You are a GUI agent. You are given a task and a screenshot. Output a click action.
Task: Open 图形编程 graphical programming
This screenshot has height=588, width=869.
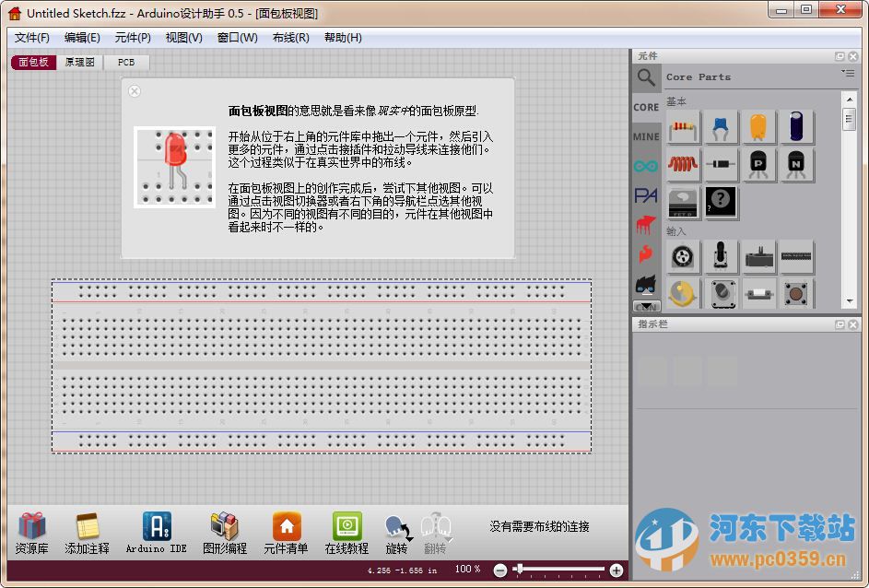pyautogui.click(x=224, y=533)
